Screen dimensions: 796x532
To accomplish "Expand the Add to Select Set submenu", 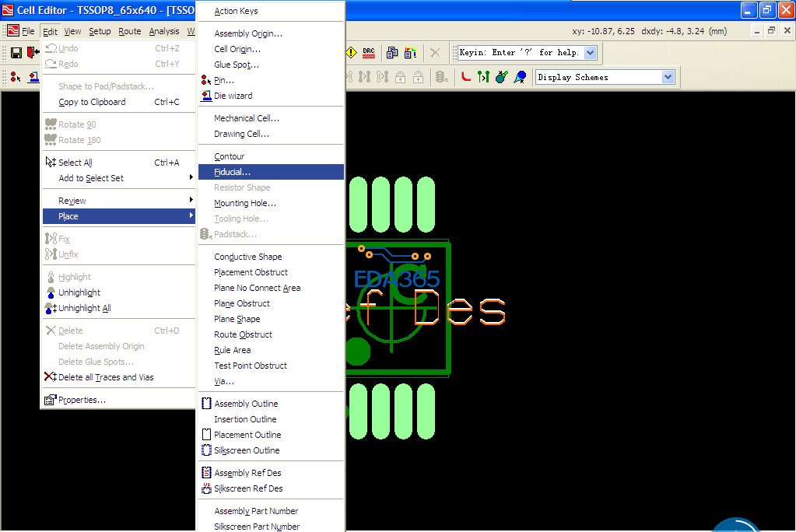I will [x=119, y=178].
